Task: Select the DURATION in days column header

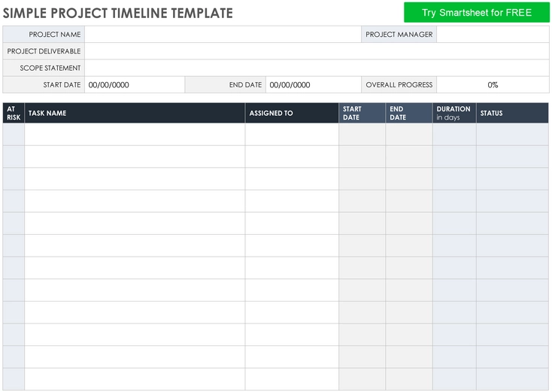Action: (454, 113)
